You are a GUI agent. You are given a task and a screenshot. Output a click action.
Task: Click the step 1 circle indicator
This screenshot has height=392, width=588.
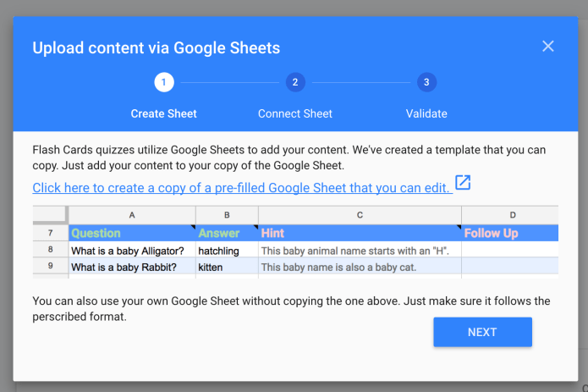tap(163, 82)
